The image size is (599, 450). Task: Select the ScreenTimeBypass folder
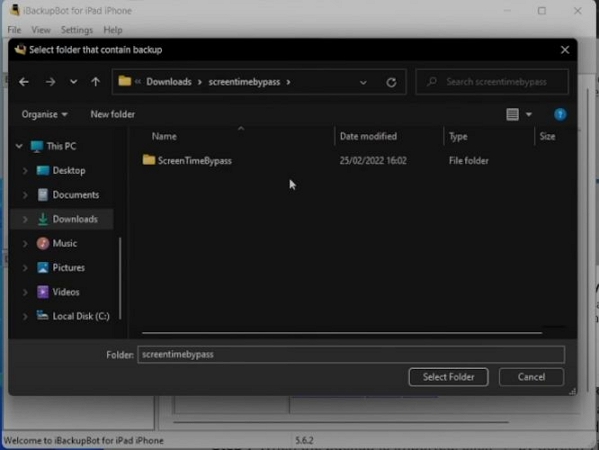pyautogui.click(x=187, y=160)
